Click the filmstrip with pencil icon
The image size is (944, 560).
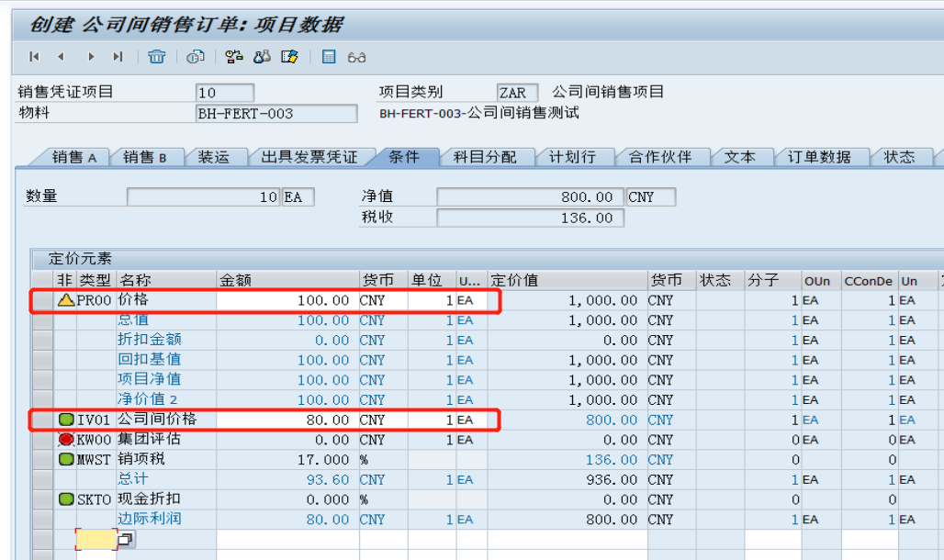pyautogui.click(x=289, y=57)
